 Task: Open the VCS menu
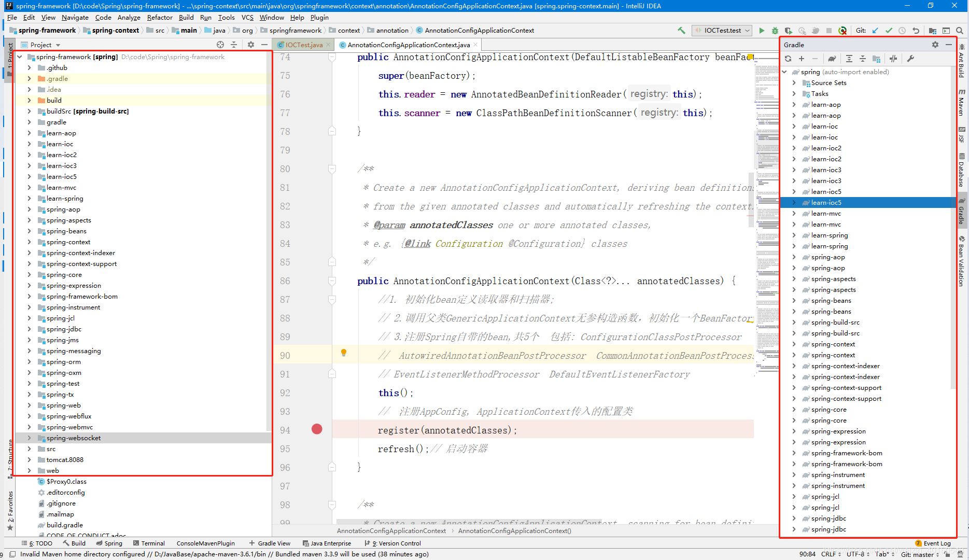tap(247, 18)
